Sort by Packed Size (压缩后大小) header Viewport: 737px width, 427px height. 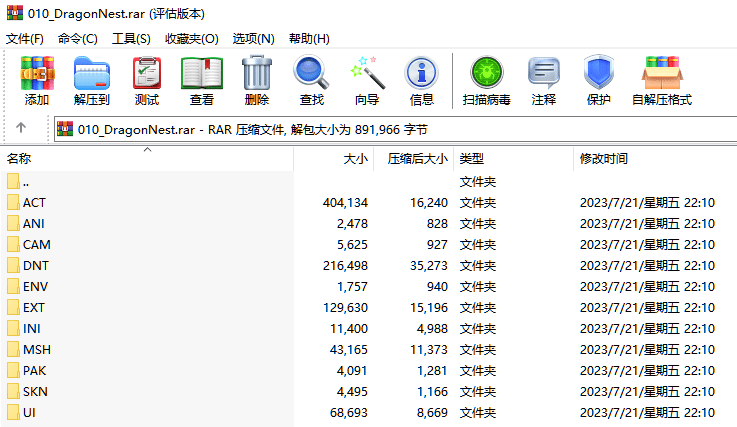(414, 159)
